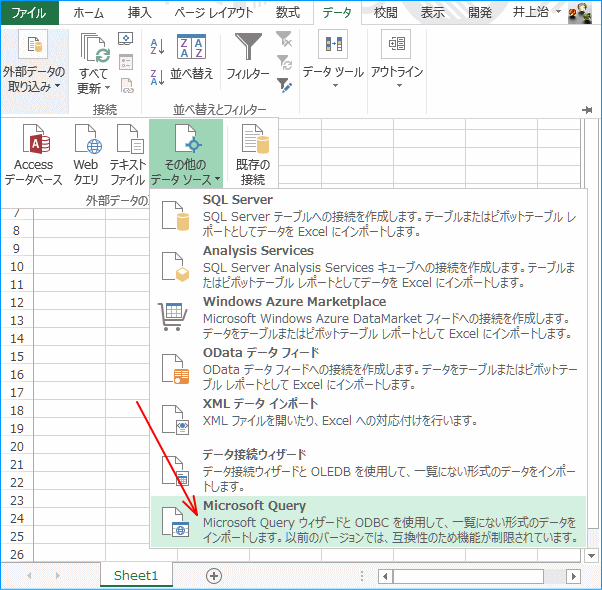Click the user profile picture
This screenshot has width=602, height=590.
click(x=580, y=13)
